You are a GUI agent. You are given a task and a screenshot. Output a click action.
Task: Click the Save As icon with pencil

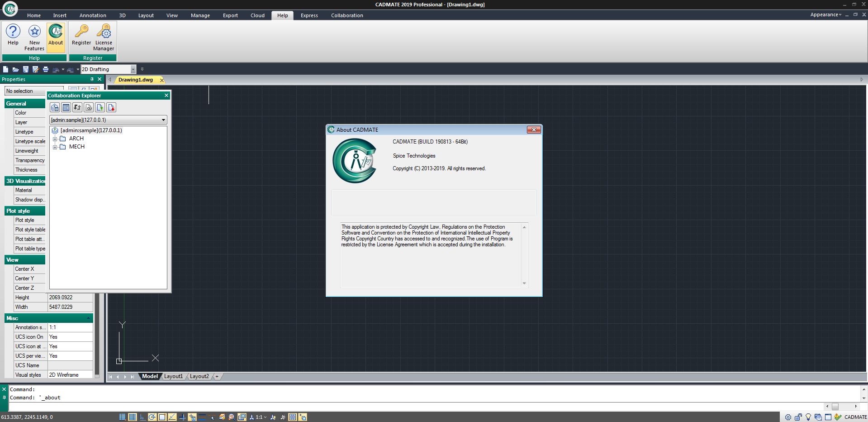click(35, 69)
